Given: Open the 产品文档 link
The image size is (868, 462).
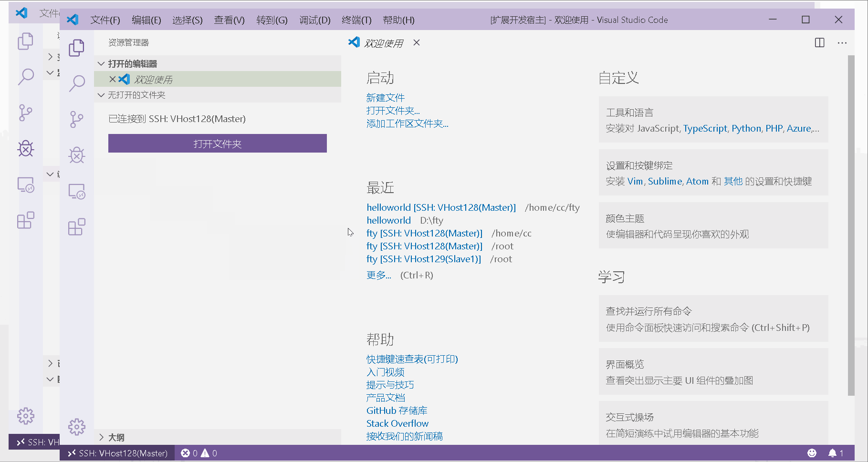Looking at the screenshot, I should [x=386, y=398].
